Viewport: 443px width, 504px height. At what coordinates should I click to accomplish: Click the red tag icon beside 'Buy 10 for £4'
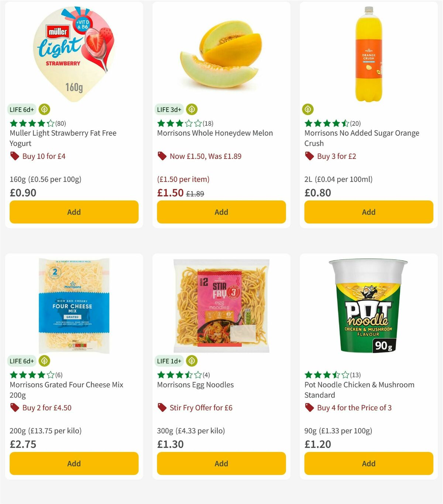point(15,156)
